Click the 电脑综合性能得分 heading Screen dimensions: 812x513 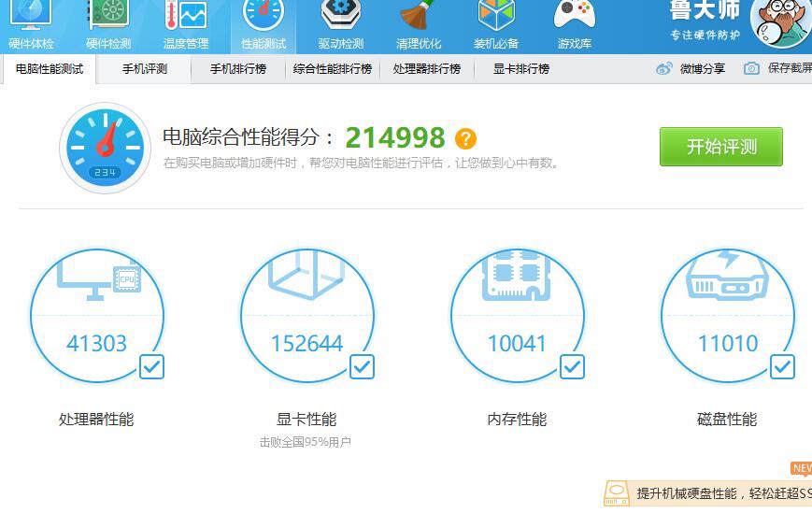(x=248, y=137)
